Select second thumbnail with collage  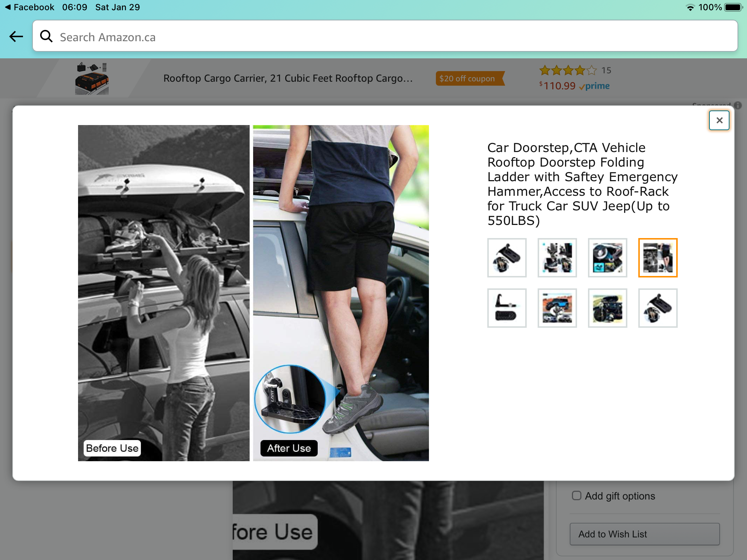557,258
